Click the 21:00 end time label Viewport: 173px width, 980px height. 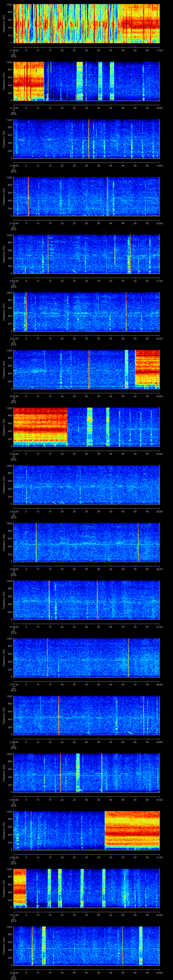[x=159, y=281]
